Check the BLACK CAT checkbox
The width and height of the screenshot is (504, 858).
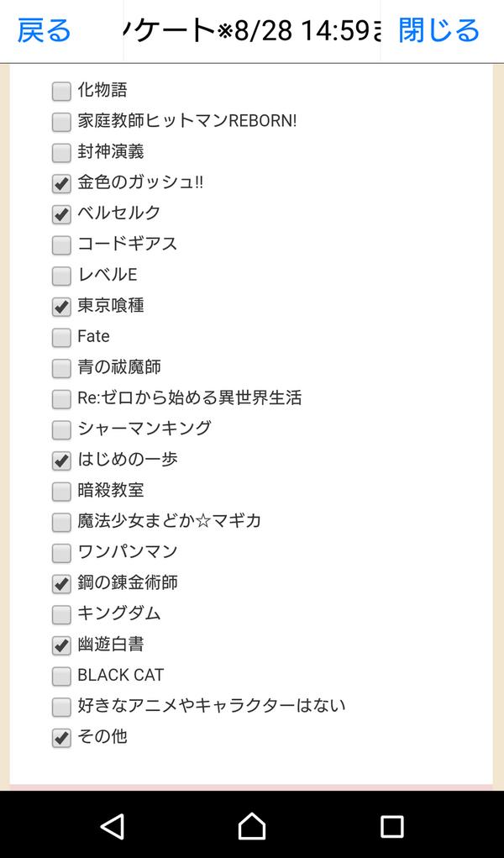point(61,676)
